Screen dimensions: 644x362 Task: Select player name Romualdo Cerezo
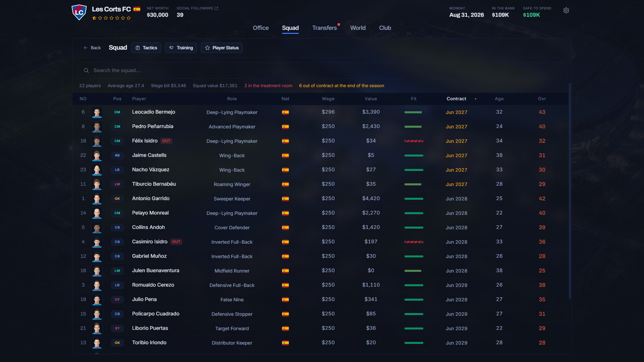pyautogui.click(x=153, y=285)
